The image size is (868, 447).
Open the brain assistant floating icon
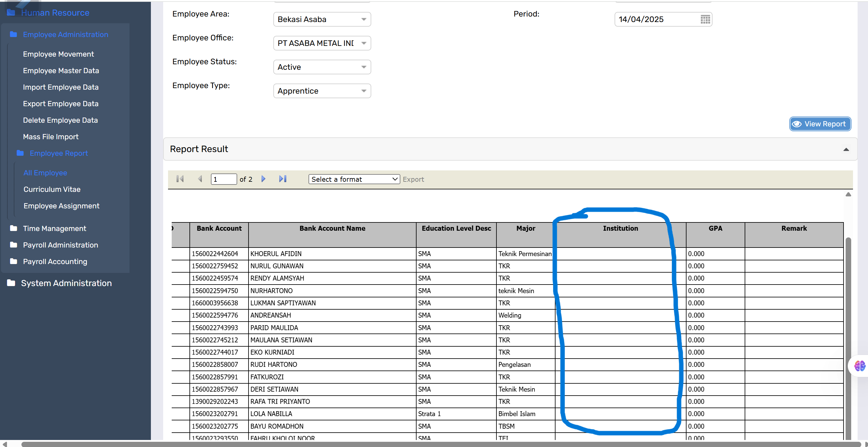point(859,366)
